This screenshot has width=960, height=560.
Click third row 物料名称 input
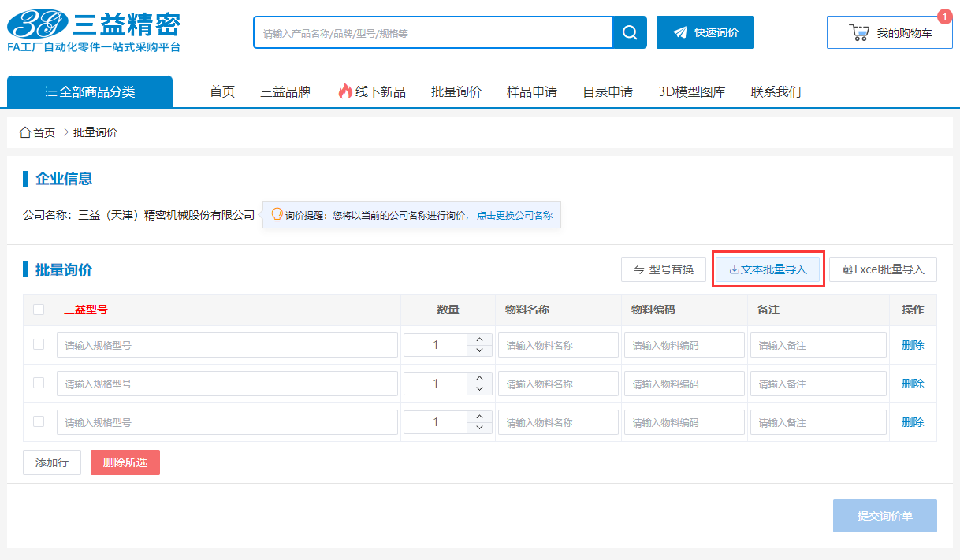[558, 422]
